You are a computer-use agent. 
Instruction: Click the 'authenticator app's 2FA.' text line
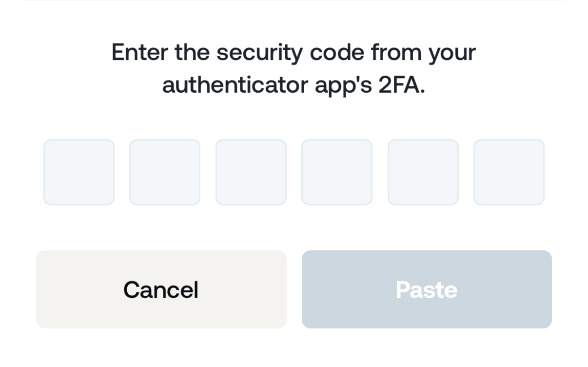click(x=294, y=85)
